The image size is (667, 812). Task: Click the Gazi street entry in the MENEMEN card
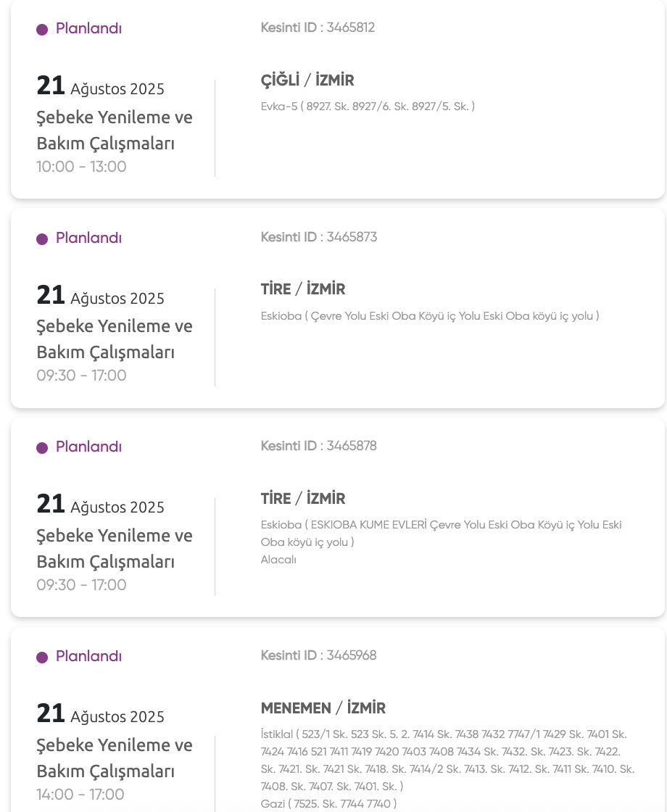tap(328, 803)
